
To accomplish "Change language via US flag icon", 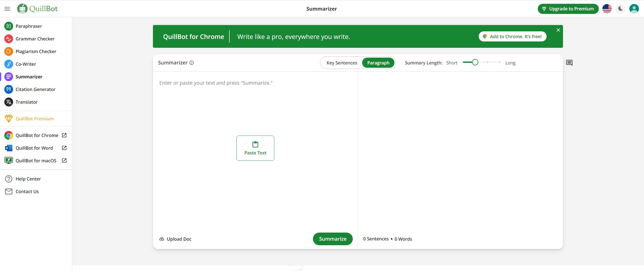I will pos(607,9).
